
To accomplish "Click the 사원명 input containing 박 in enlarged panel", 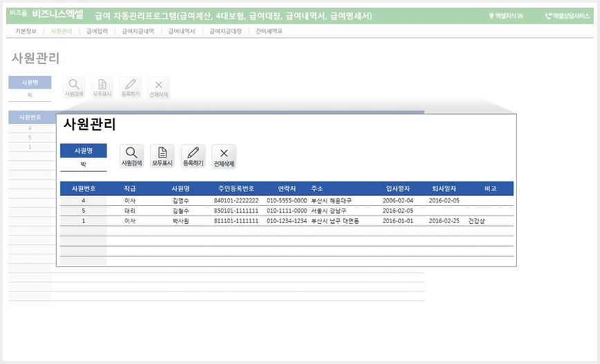I will pyautogui.click(x=84, y=164).
